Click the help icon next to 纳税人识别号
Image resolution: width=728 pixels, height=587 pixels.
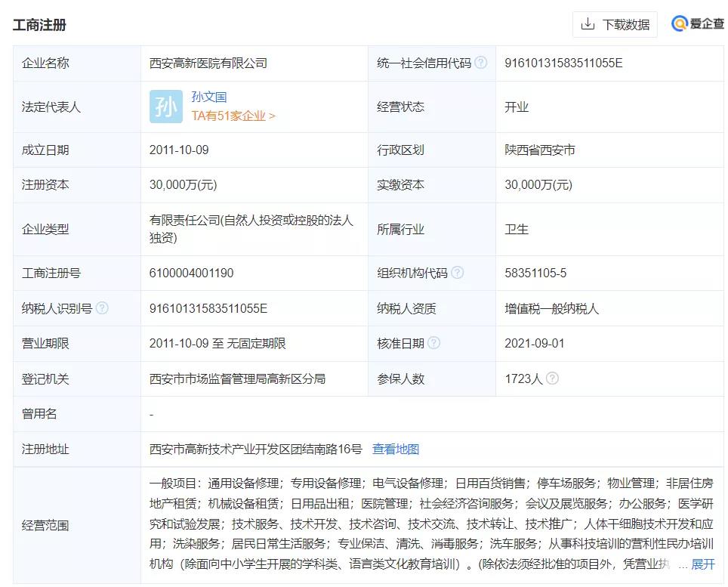(102, 308)
